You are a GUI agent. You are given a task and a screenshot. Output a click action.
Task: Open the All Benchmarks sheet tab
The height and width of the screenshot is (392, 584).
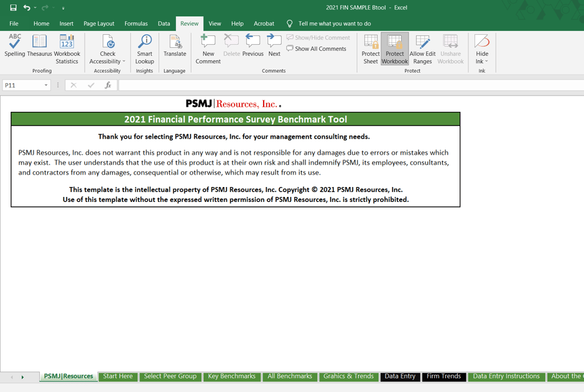[x=290, y=376]
